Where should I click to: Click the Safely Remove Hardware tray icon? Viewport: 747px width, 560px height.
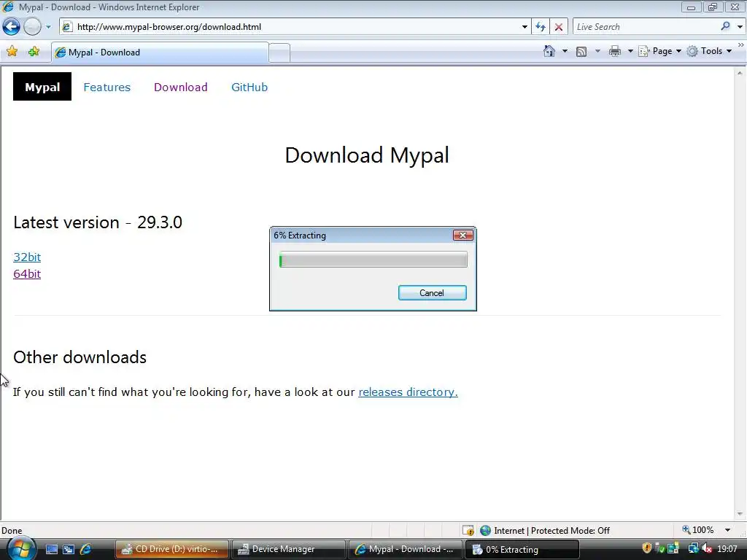659,548
